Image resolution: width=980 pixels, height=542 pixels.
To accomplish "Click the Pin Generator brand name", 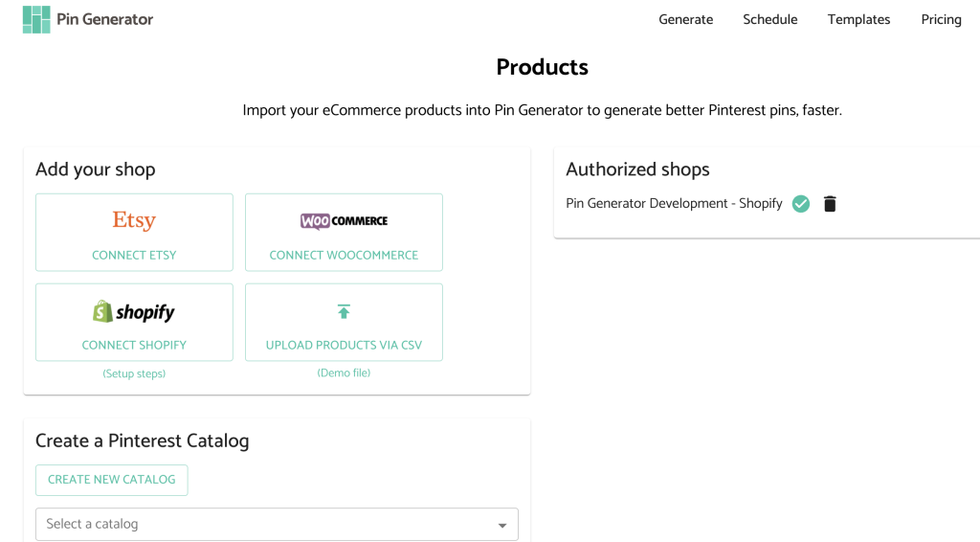I will click(x=104, y=19).
